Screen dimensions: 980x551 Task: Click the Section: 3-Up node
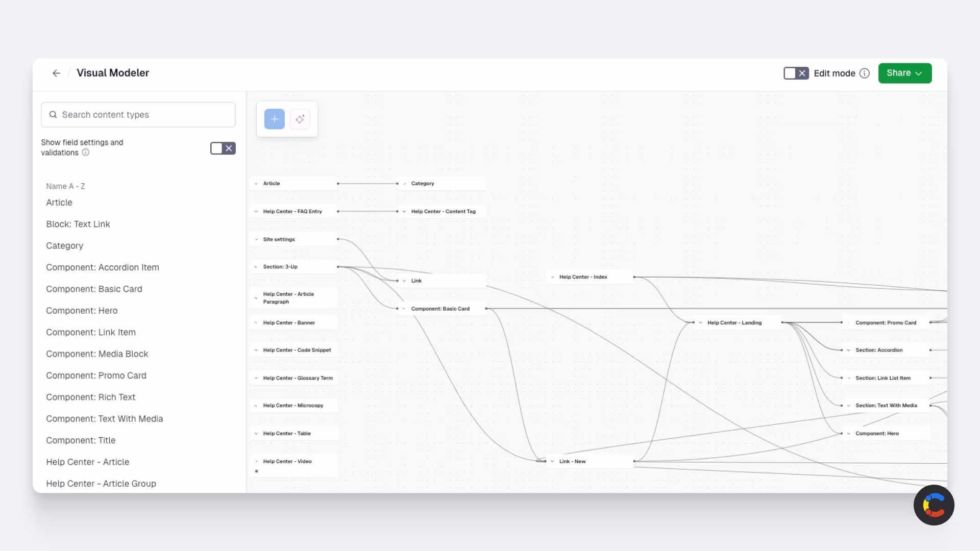tap(294, 267)
